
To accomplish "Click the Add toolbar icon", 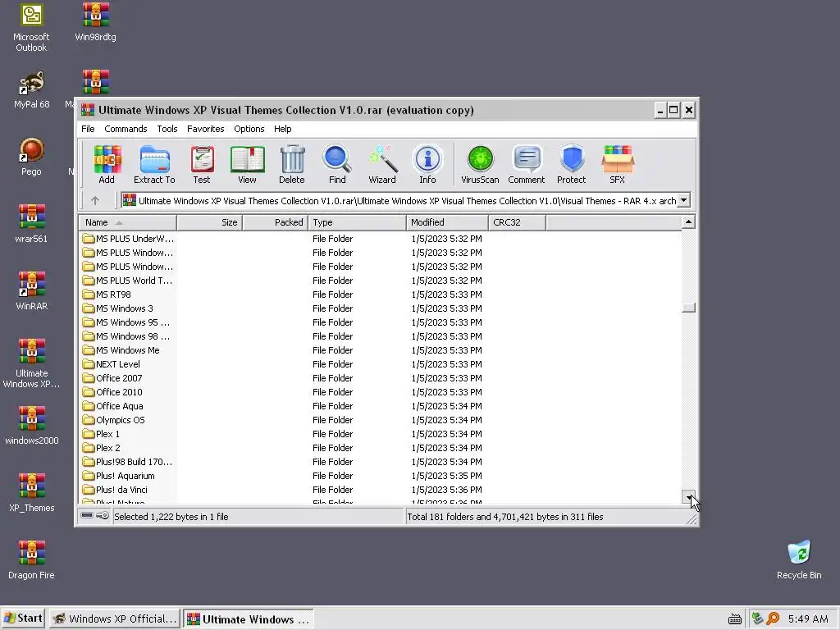I will pyautogui.click(x=107, y=164).
